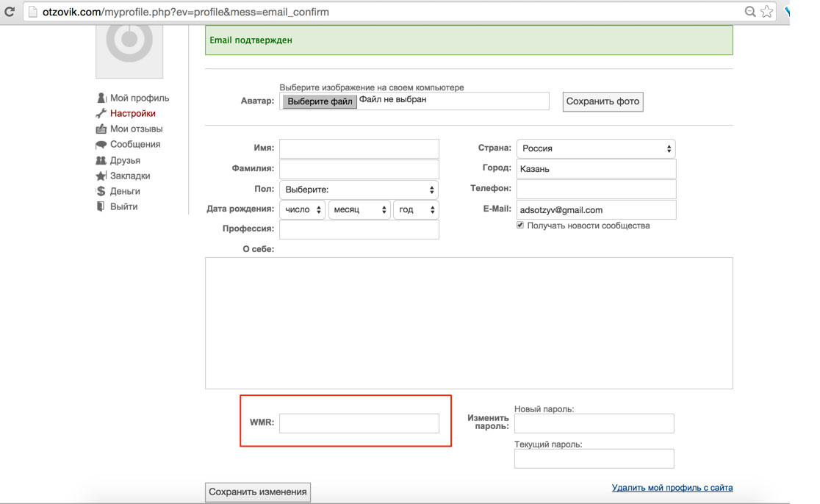
Task: Select Выйти to log out
Action: point(124,206)
